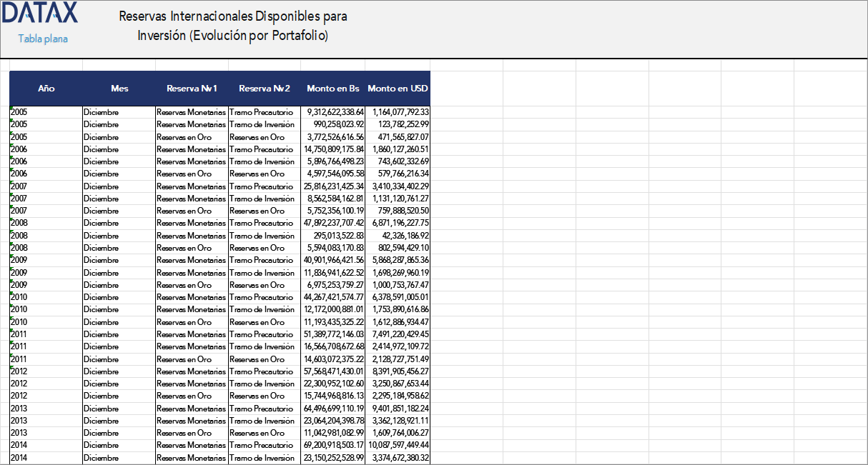Select the Año column header
This screenshot has width=868, height=465.
click(45, 89)
